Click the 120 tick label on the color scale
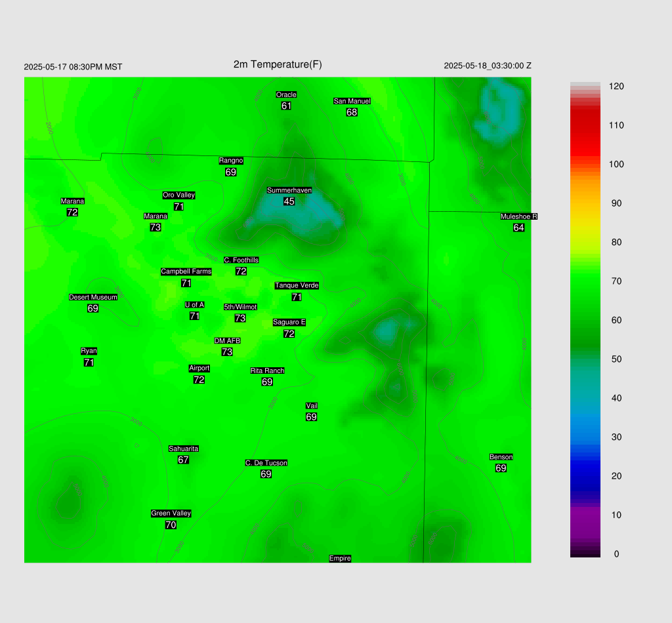 pos(616,87)
